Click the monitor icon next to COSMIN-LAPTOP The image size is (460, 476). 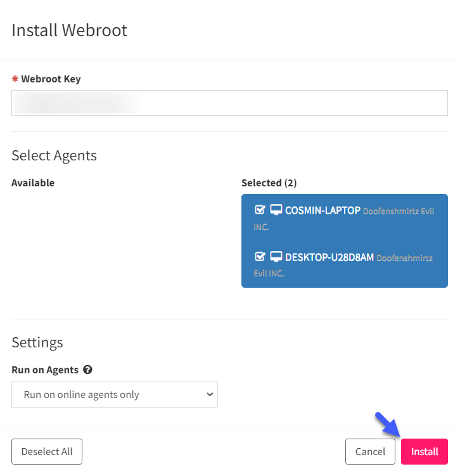coord(276,210)
